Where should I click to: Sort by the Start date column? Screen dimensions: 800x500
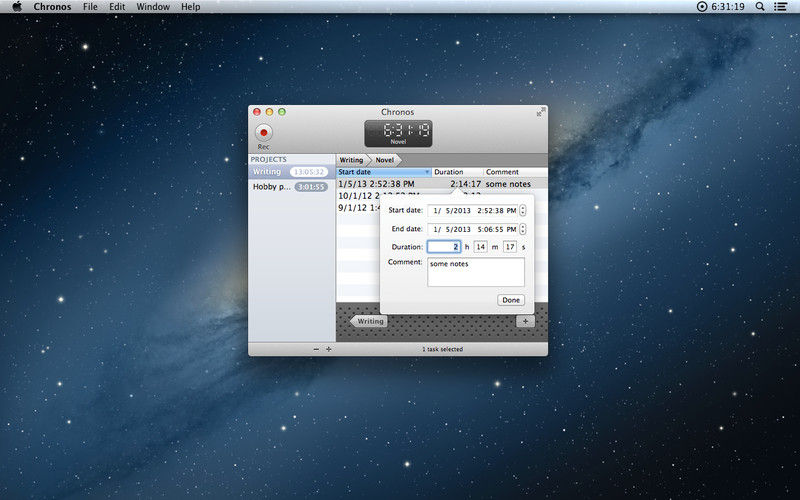384,172
